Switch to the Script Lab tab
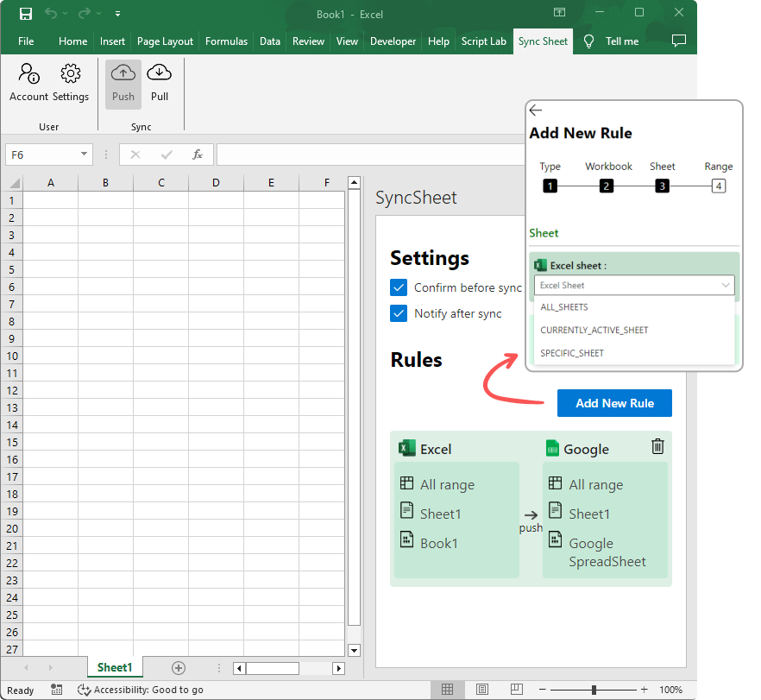761x700 pixels. 483,41
